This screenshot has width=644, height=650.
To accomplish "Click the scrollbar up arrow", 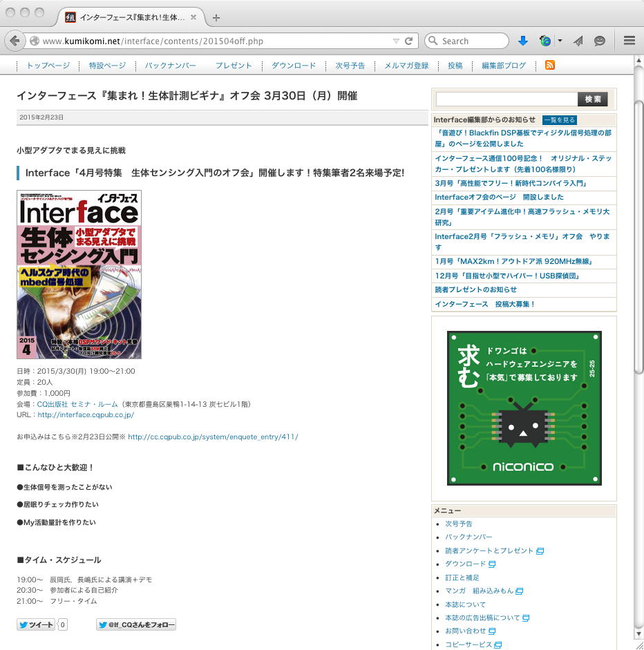I will (639, 61).
